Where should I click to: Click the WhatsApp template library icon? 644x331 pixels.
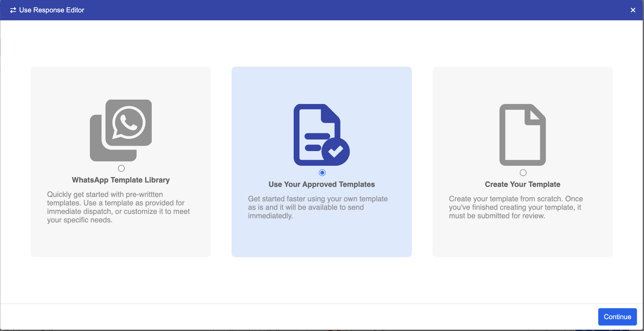(121, 130)
